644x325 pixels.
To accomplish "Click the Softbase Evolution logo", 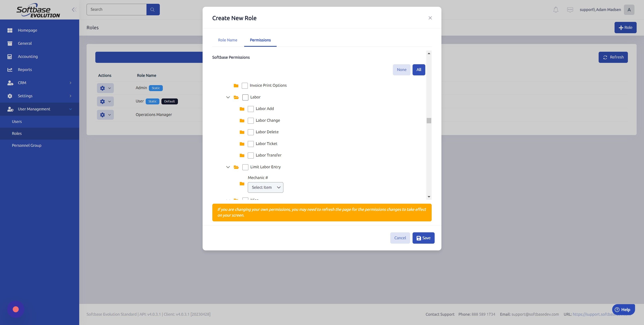I will point(38,10).
